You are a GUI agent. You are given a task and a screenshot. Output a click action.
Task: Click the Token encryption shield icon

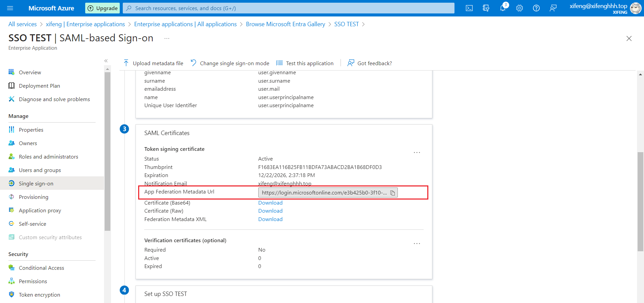coord(11,294)
